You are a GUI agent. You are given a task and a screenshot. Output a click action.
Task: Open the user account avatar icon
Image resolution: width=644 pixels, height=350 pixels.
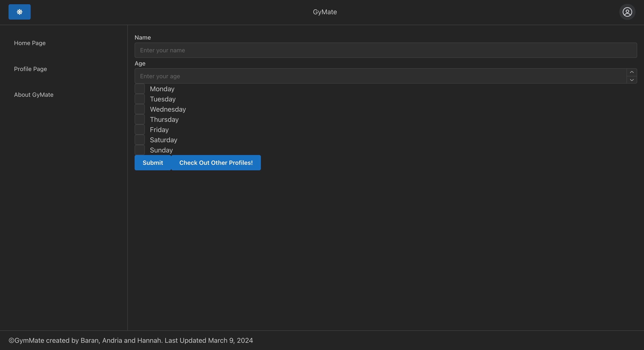coord(627,12)
